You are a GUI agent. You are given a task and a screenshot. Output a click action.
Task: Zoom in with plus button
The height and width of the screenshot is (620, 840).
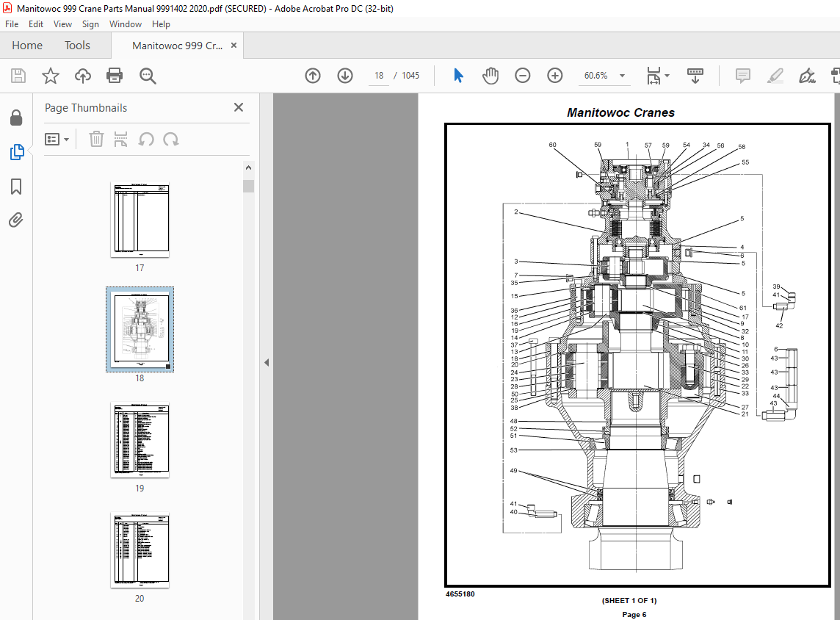tap(555, 76)
